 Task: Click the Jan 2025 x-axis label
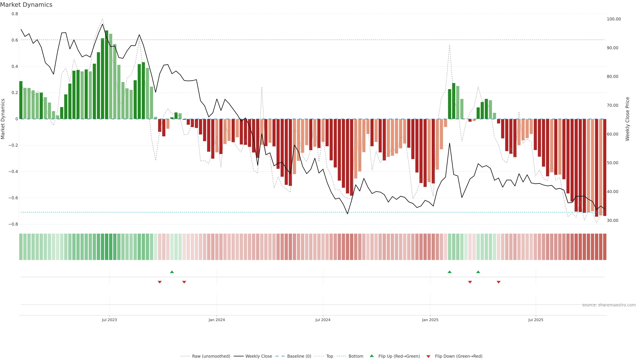click(x=430, y=320)
